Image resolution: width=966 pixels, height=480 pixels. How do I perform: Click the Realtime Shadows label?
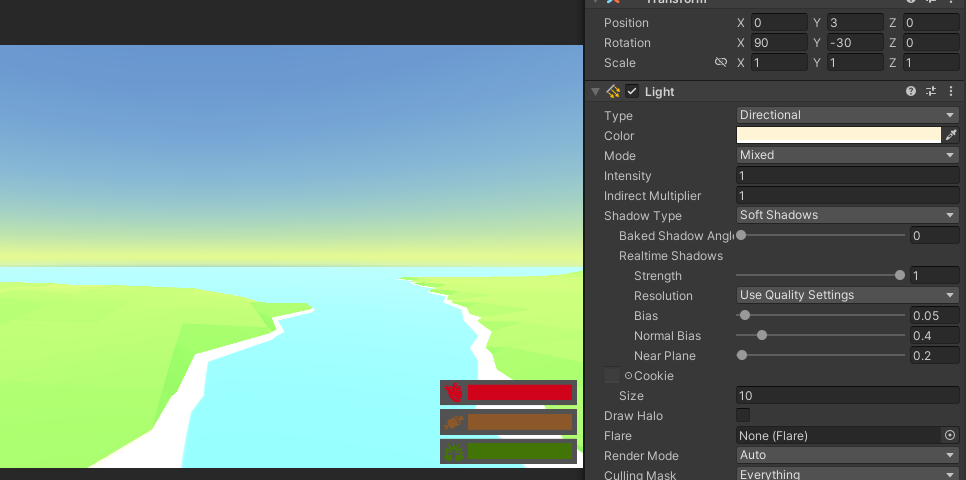pyautogui.click(x=671, y=256)
